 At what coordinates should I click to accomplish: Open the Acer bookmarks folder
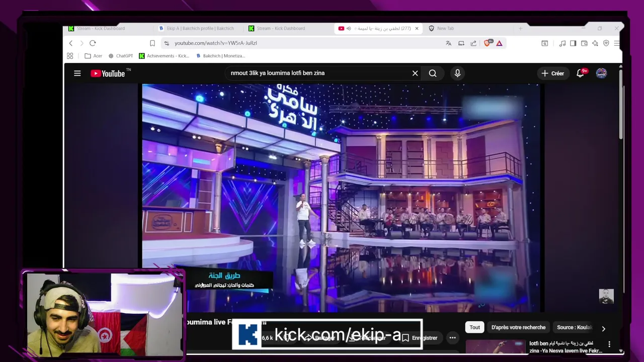[x=94, y=56]
